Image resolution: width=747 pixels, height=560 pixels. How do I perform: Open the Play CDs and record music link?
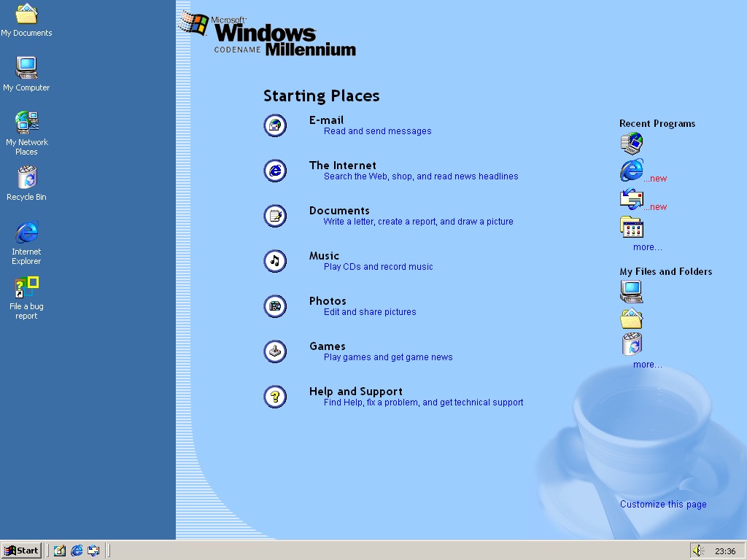379,267
